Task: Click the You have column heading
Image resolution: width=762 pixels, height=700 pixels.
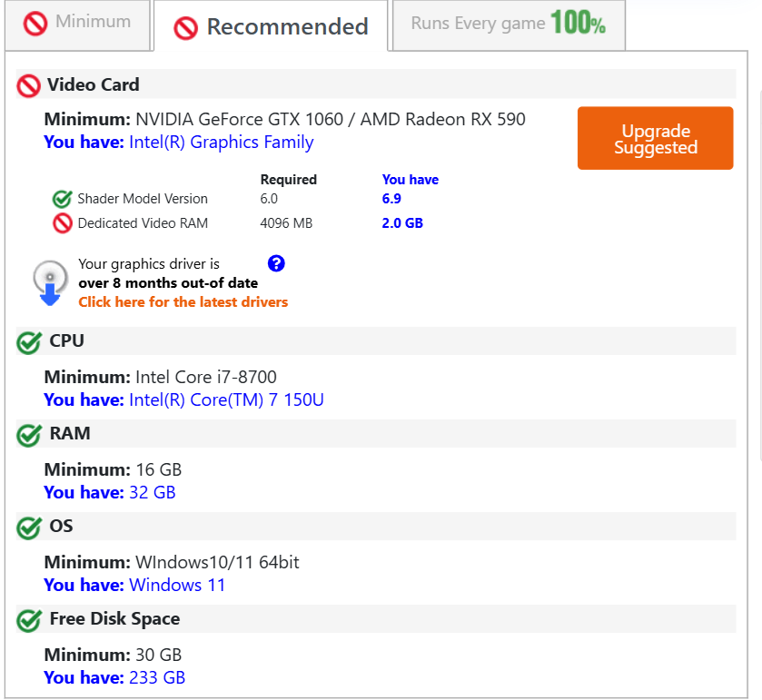Action: pos(411,180)
